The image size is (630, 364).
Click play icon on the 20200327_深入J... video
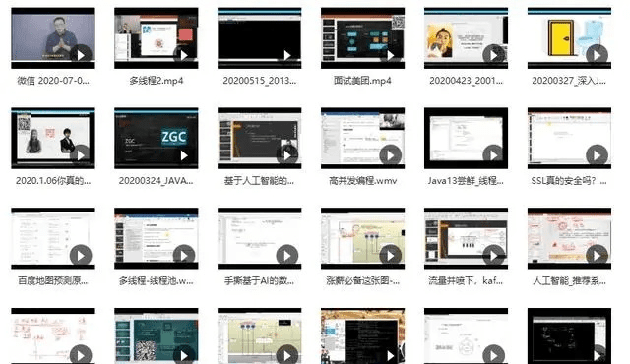pyautogui.click(x=598, y=55)
